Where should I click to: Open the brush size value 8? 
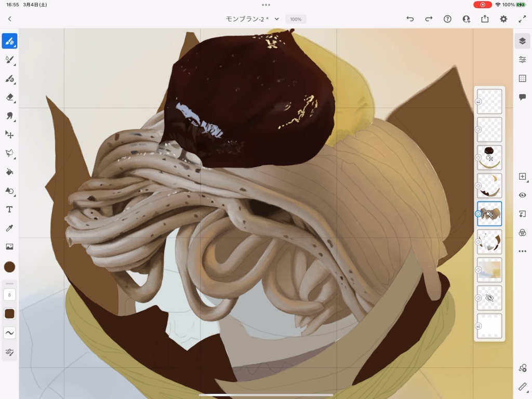(9, 295)
